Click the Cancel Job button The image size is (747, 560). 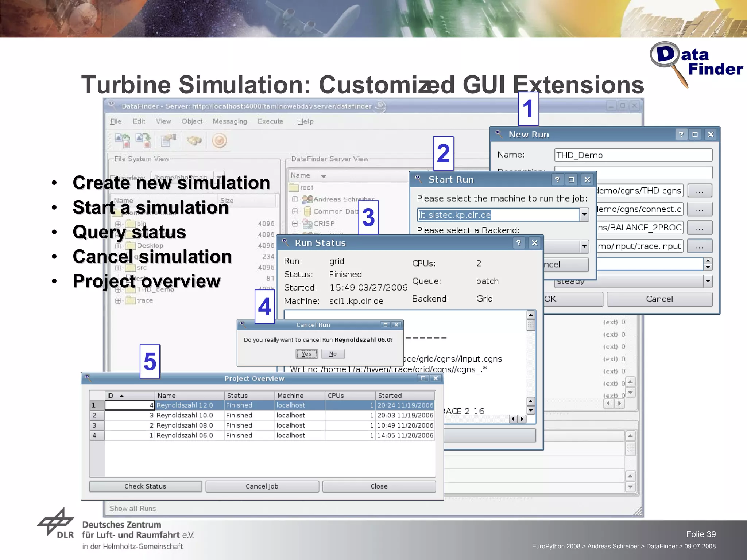point(262,486)
